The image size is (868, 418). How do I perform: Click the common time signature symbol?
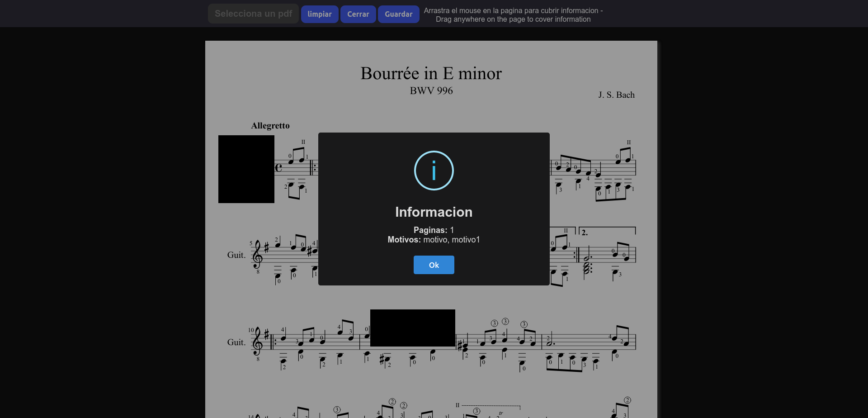click(x=278, y=168)
